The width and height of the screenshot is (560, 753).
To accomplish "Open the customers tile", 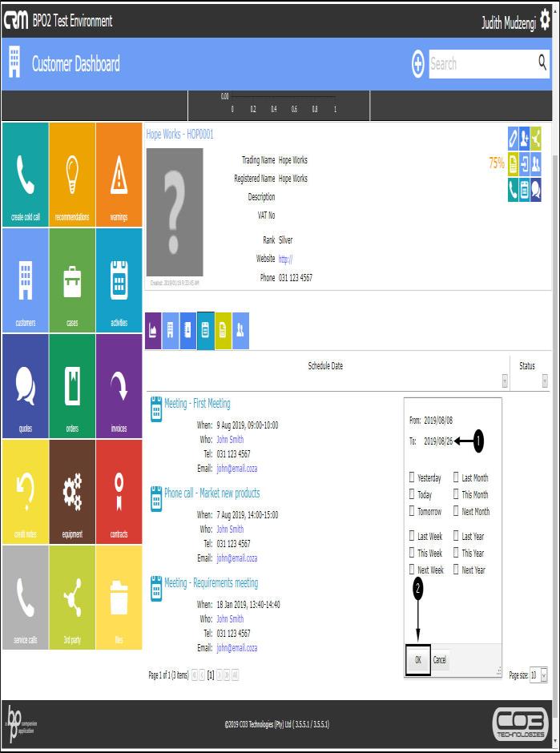I will [x=26, y=280].
